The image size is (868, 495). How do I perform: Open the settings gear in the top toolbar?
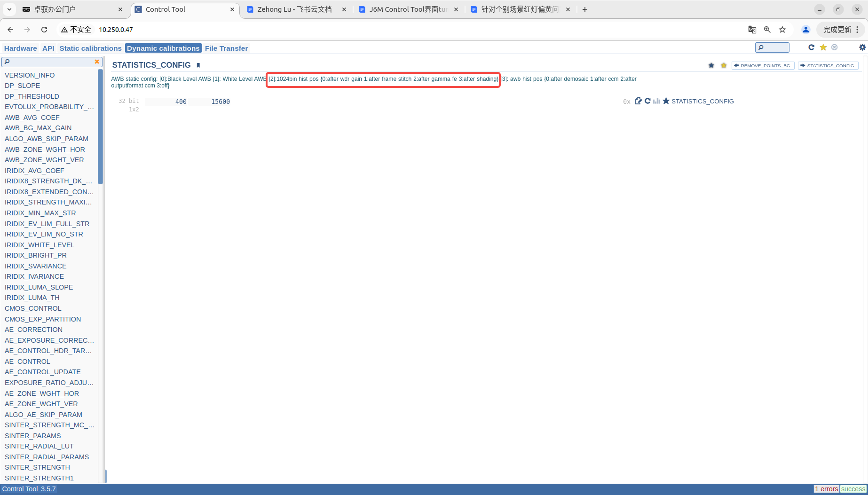coord(862,47)
